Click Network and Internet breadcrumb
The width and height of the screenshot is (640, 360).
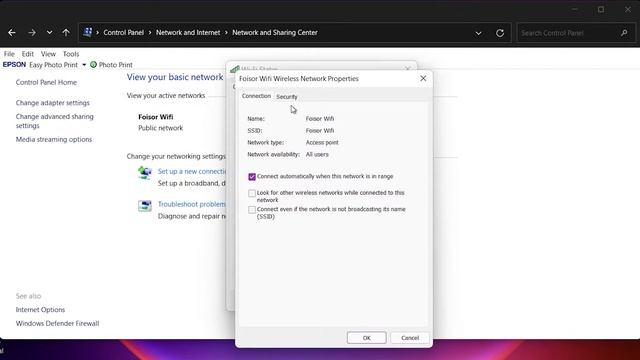[188, 33]
